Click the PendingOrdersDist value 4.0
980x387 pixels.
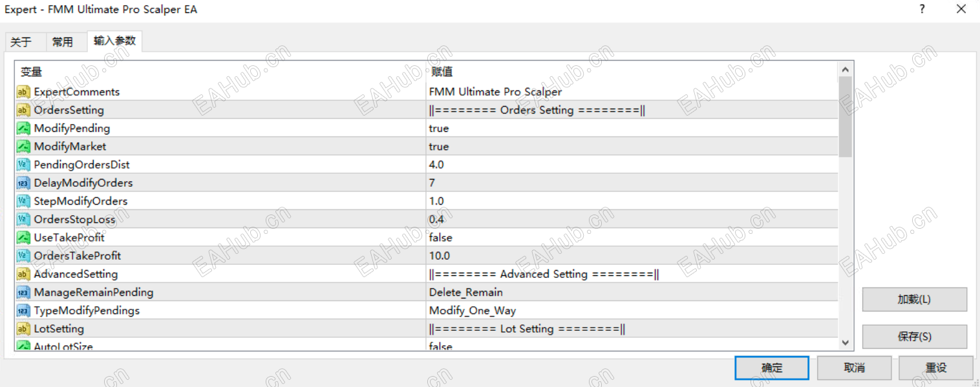click(x=436, y=165)
